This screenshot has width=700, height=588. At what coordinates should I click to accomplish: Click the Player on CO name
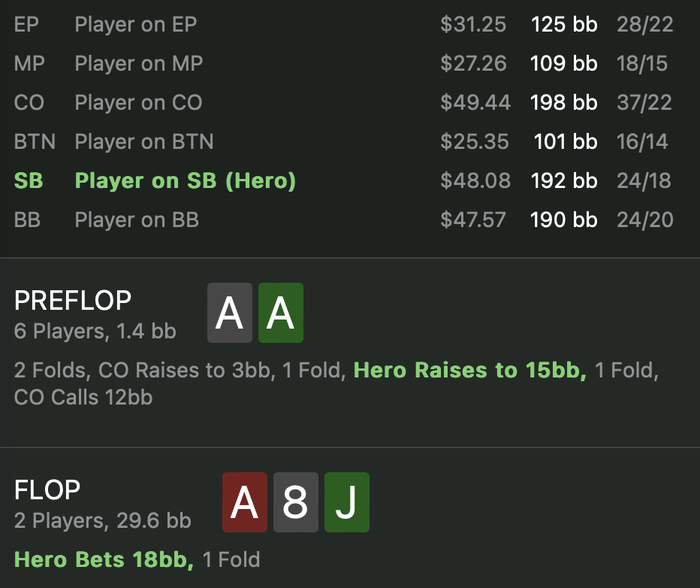click(x=138, y=103)
